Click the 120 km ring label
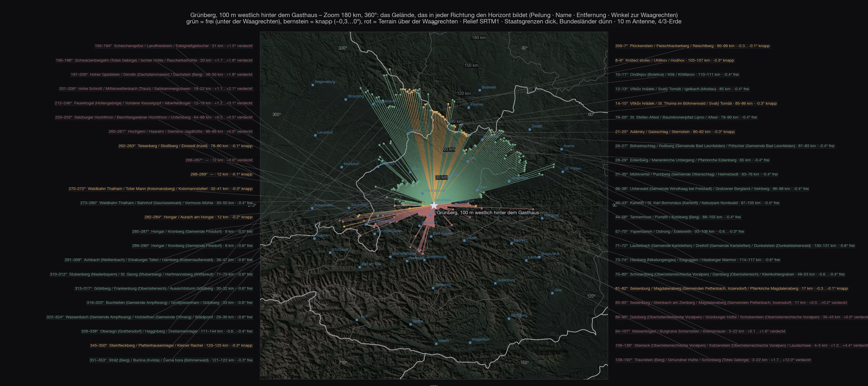Screen dimensions: 868x386 point(464,93)
